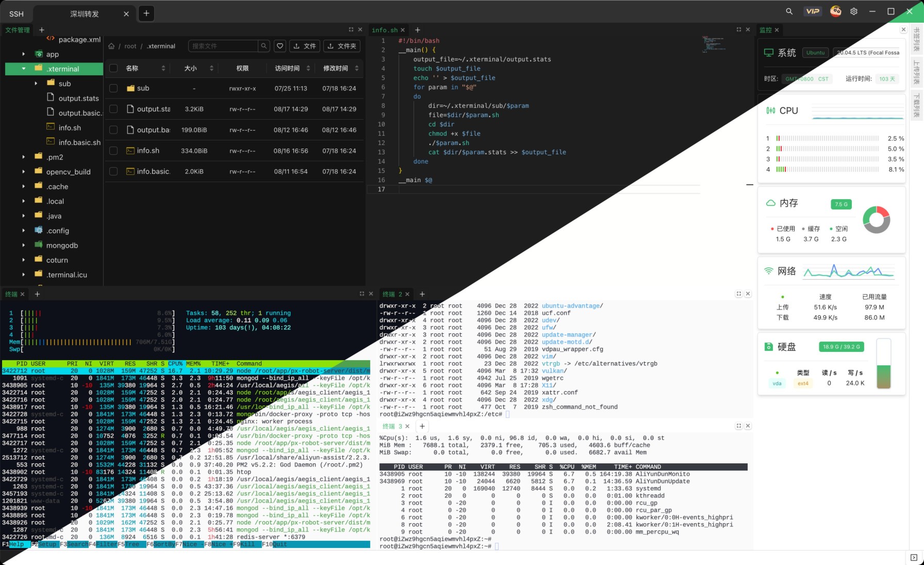Click the memory usage donut chart

(876, 219)
